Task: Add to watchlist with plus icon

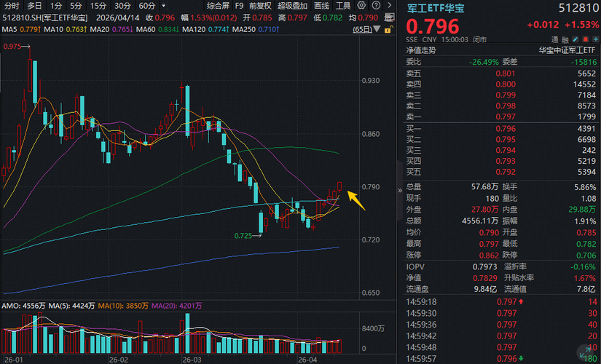Action: 596,39
